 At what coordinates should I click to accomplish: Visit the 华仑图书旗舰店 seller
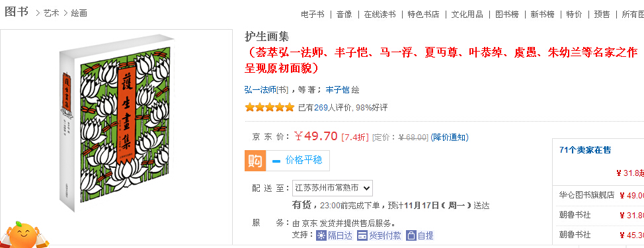point(586,195)
